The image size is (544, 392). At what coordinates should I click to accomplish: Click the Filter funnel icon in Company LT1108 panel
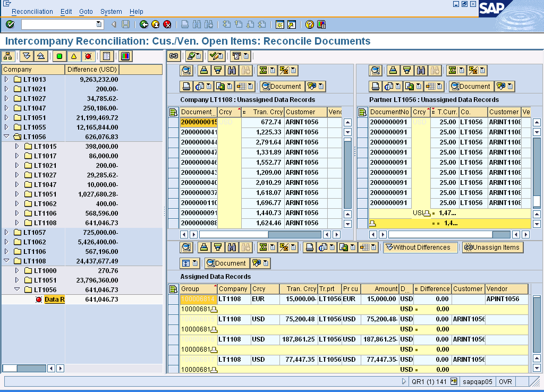coord(218,71)
